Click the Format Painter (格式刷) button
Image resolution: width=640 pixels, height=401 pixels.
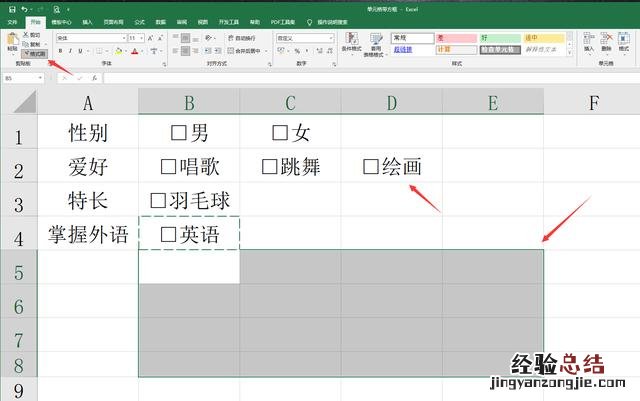pos(33,54)
